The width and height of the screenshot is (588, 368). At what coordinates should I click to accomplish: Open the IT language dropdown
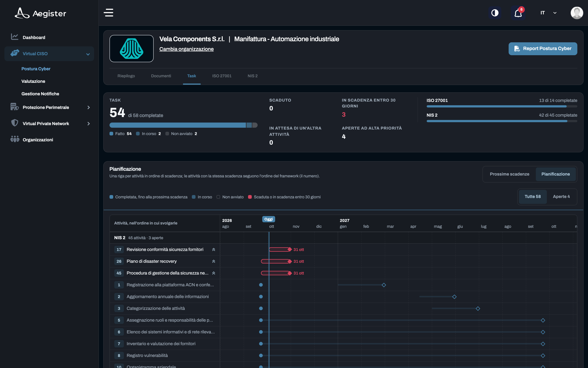(549, 13)
